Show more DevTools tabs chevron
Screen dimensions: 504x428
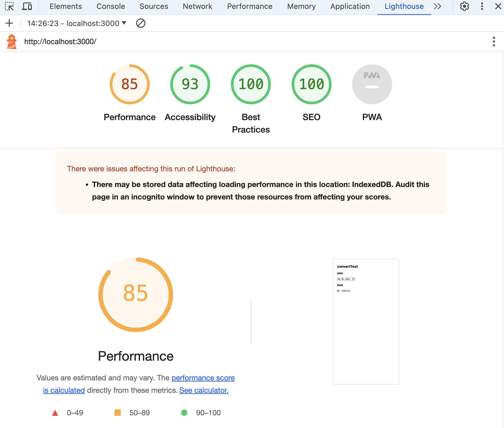pos(437,6)
